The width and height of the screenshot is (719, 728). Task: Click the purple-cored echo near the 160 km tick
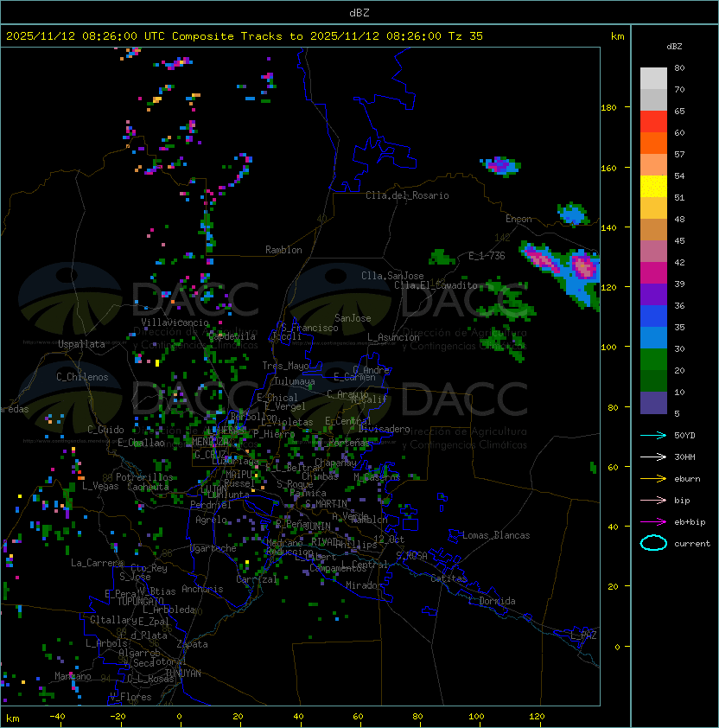coord(501,166)
